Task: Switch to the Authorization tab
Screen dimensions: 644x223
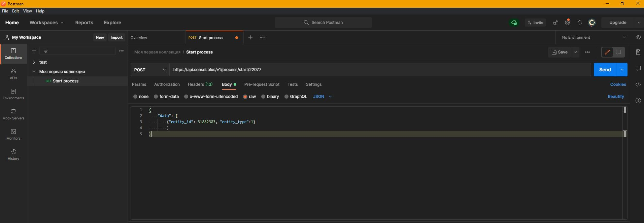Action: click(x=167, y=84)
